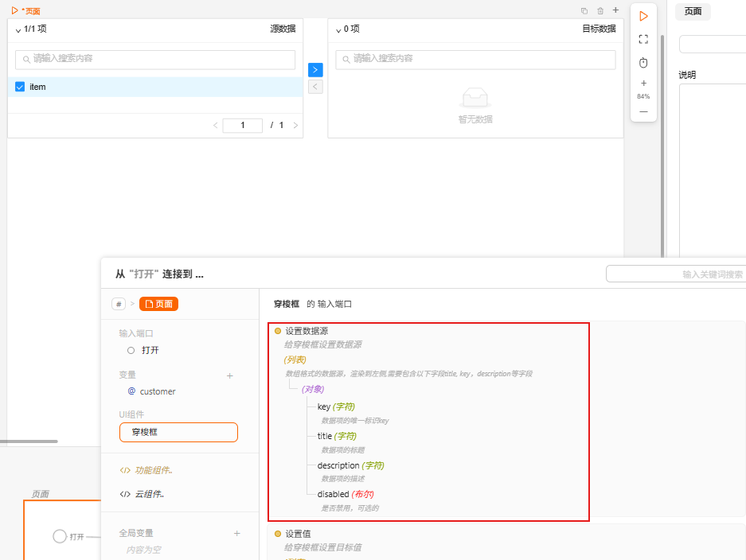Click the 84% zoom level control
The height and width of the screenshot is (560, 746).
click(x=643, y=96)
